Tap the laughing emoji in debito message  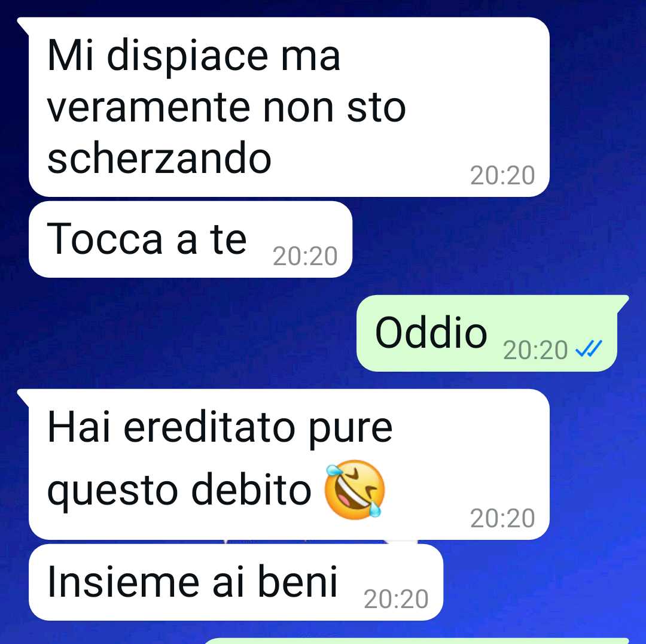pos(355,489)
